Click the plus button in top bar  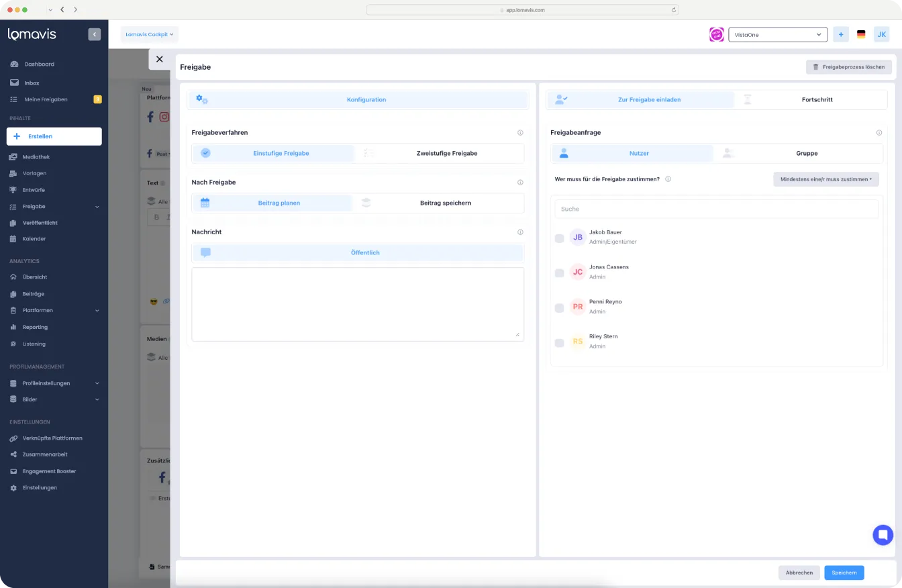[x=841, y=34]
